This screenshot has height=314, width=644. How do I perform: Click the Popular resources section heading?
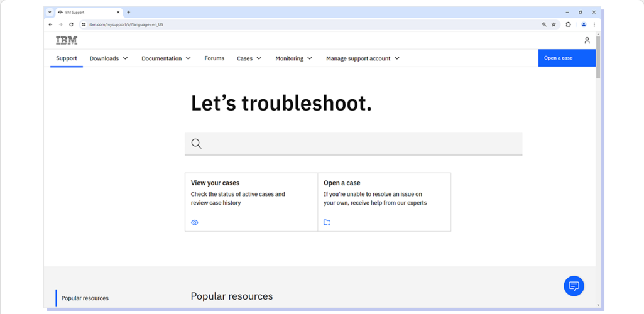[232, 296]
